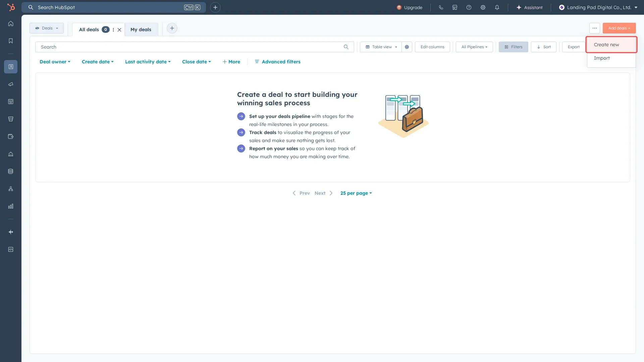Expand the All Pipelines filter dropdown
Screen dimensions: 644x362
click(x=474, y=47)
